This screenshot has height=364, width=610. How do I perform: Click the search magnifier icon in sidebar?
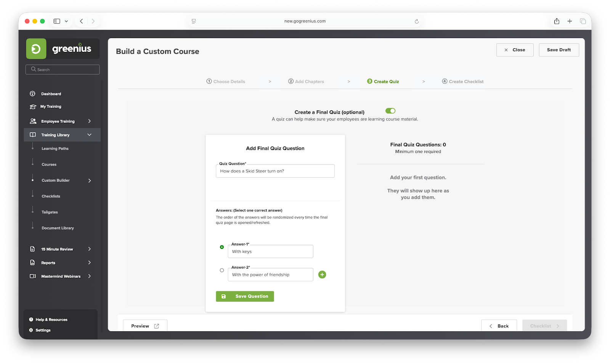coord(34,69)
